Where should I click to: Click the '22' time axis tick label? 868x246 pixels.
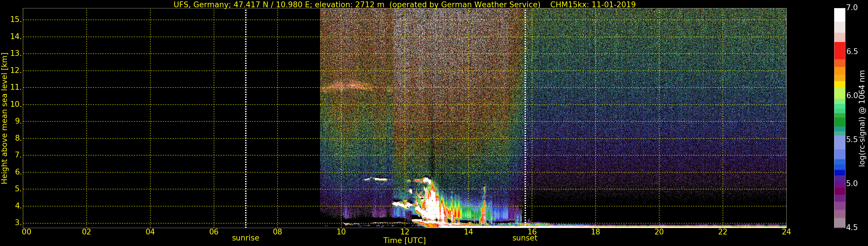click(723, 232)
